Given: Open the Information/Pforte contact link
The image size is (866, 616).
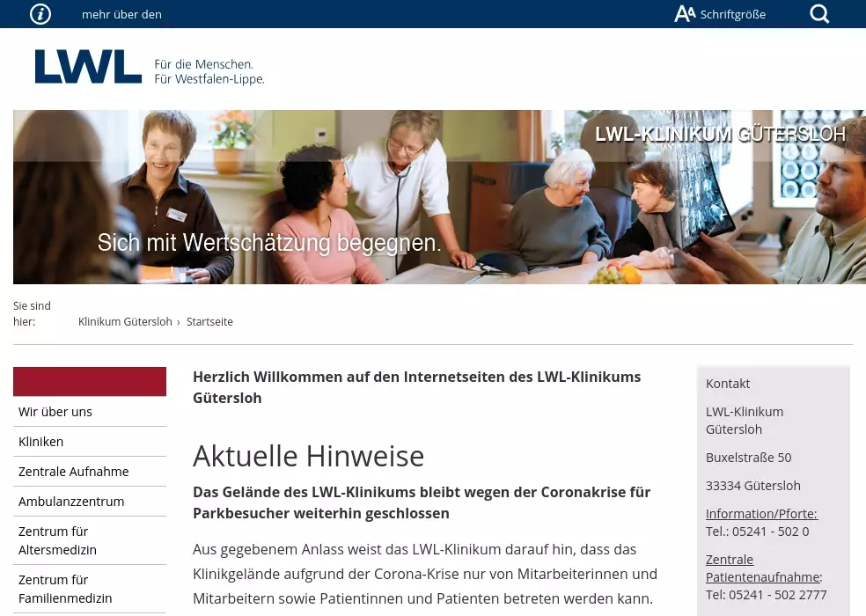Looking at the screenshot, I should point(761,514).
